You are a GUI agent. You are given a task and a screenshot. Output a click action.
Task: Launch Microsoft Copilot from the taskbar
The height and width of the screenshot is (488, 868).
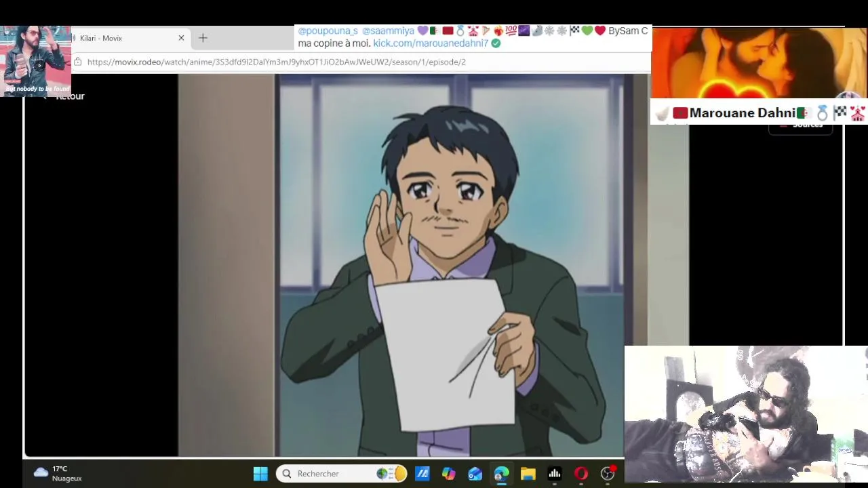point(449,474)
